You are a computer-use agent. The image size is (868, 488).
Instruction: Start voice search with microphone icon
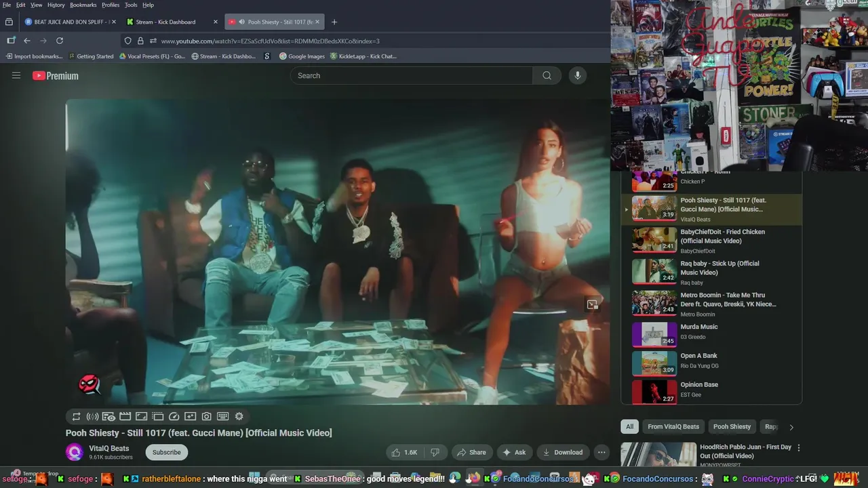[x=577, y=75]
